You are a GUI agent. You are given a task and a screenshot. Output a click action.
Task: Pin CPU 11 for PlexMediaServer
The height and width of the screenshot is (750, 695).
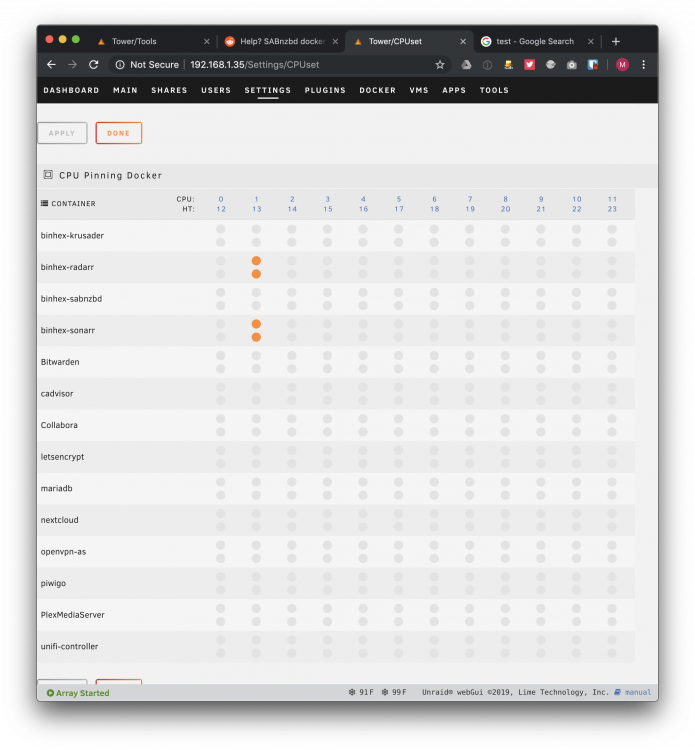612,608
